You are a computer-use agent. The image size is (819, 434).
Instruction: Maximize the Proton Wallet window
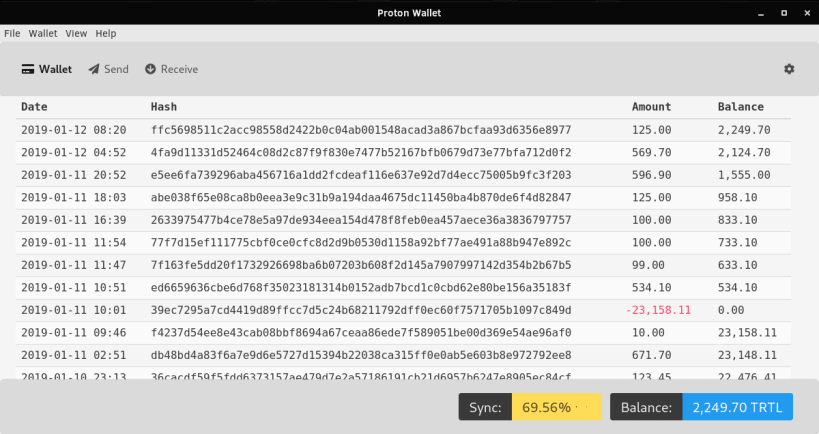(784, 13)
